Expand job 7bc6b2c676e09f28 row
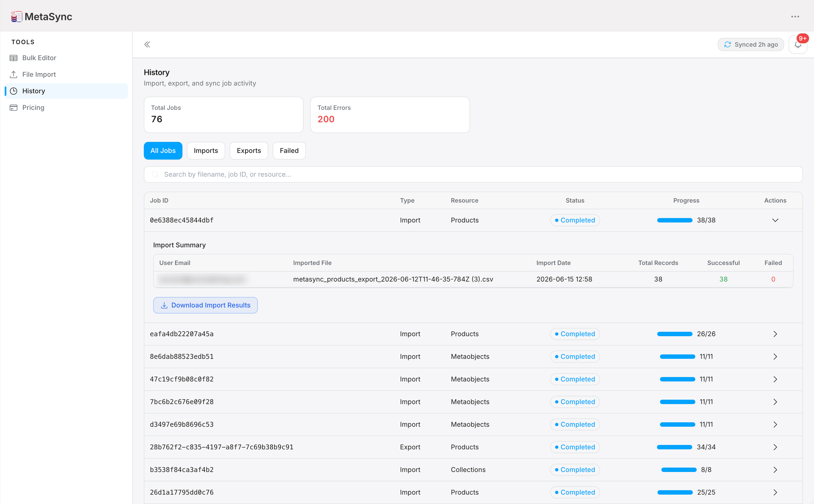The width and height of the screenshot is (814, 504). coord(775,402)
